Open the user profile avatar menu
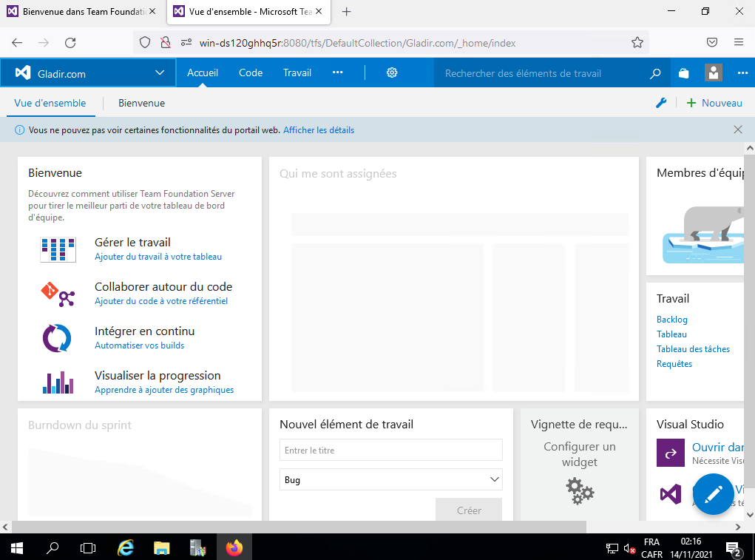Screen dimensions: 755x560 click(x=713, y=72)
